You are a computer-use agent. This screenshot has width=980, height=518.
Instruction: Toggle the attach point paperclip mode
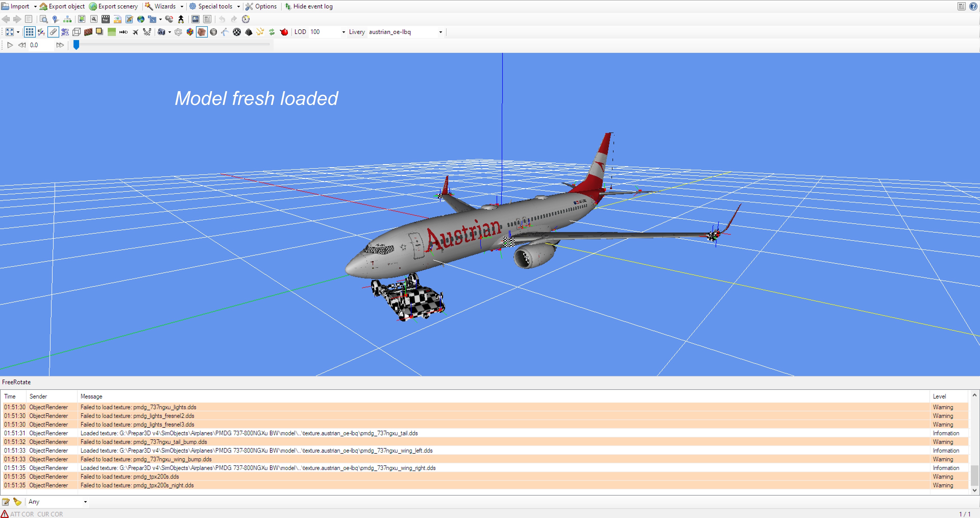coord(53,32)
